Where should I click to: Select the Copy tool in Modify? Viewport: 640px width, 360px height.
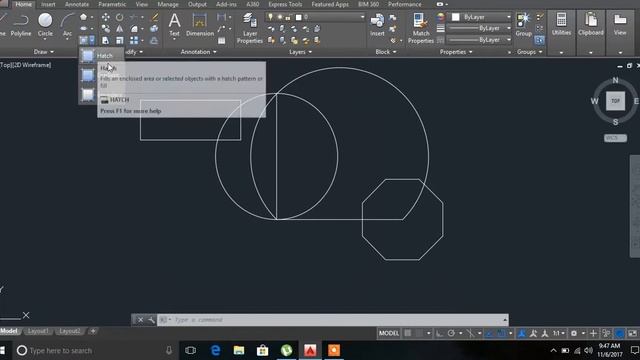click(105, 29)
